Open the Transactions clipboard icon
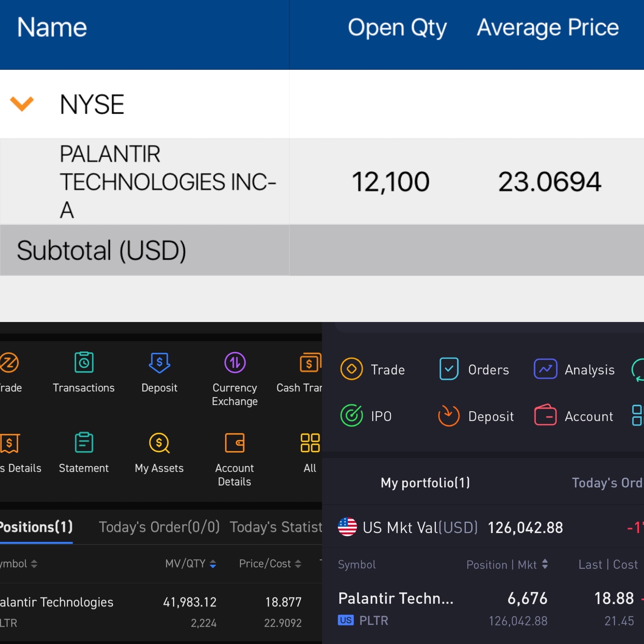Image resolution: width=644 pixels, height=644 pixels. click(84, 362)
